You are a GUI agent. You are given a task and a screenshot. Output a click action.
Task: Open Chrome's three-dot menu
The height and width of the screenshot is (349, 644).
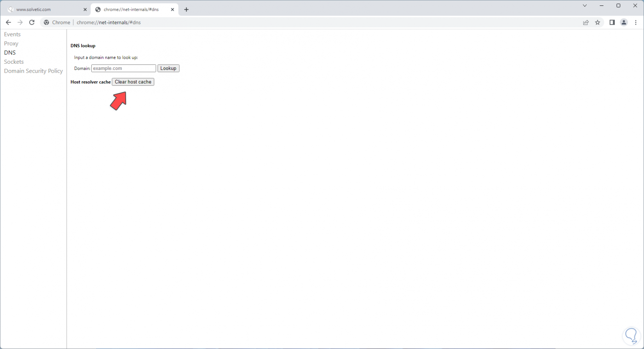[x=636, y=22]
